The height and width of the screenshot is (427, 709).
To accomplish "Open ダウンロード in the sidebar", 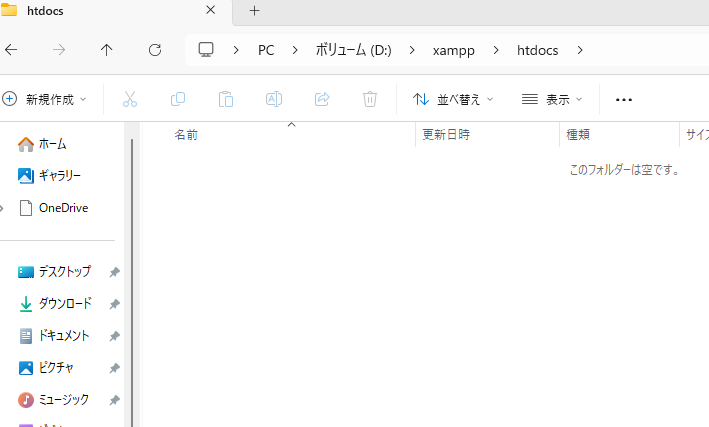I will click(64, 304).
